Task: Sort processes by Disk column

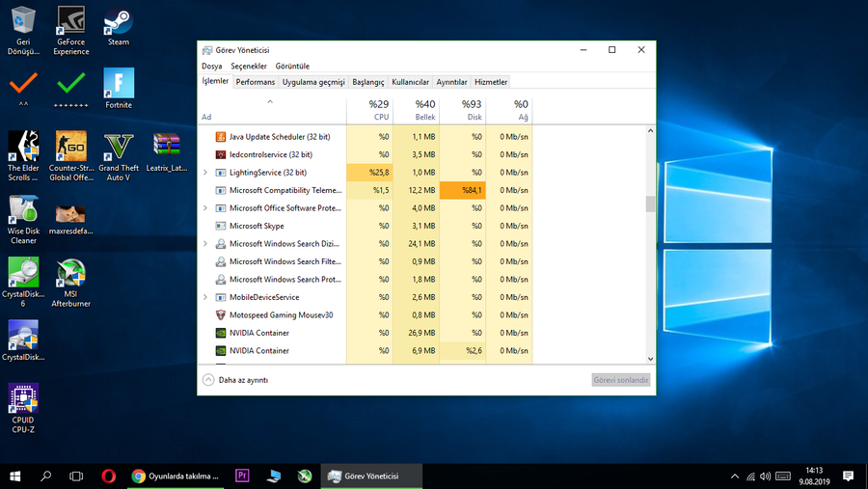Action: pos(463,110)
